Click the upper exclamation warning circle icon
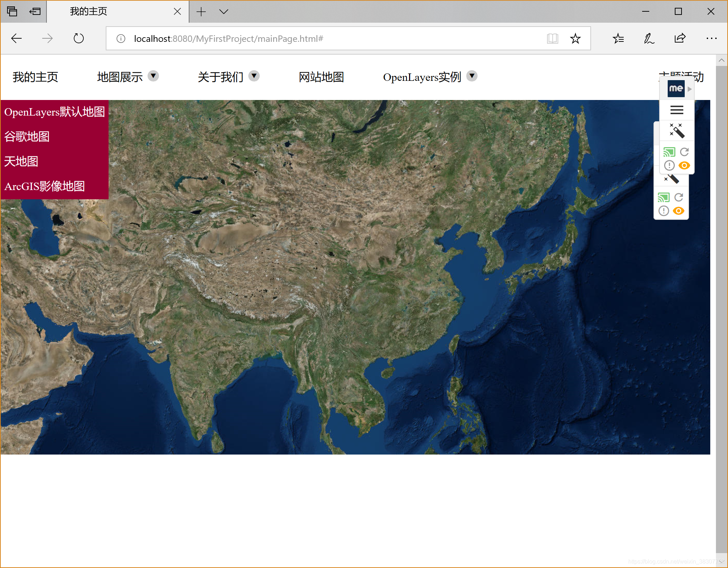The height and width of the screenshot is (568, 728). [x=669, y=166]
